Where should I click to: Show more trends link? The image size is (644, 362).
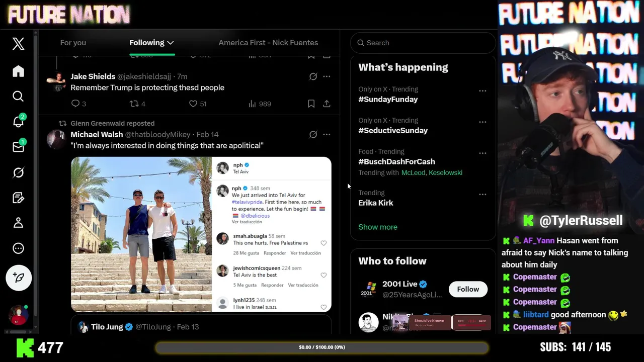[378, 227]
